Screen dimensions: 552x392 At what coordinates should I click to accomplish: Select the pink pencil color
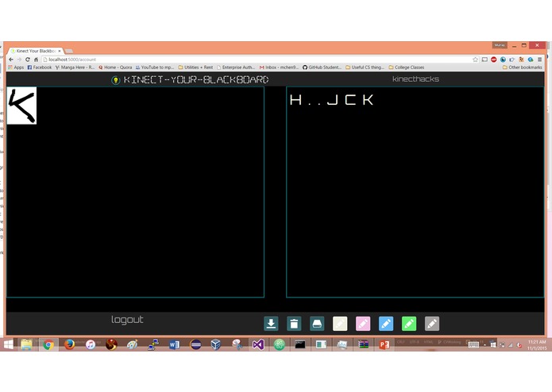coord(363,324)
